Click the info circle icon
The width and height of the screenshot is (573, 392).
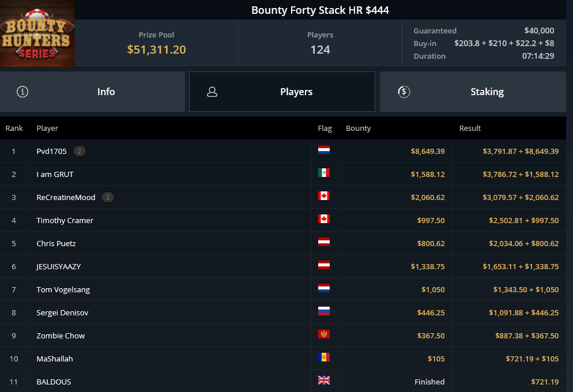pyautogui.click(x=22, y=92)
